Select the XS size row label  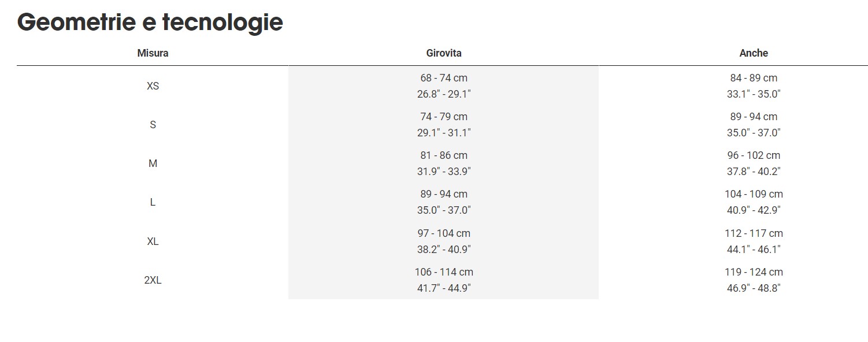coord(153,86)
